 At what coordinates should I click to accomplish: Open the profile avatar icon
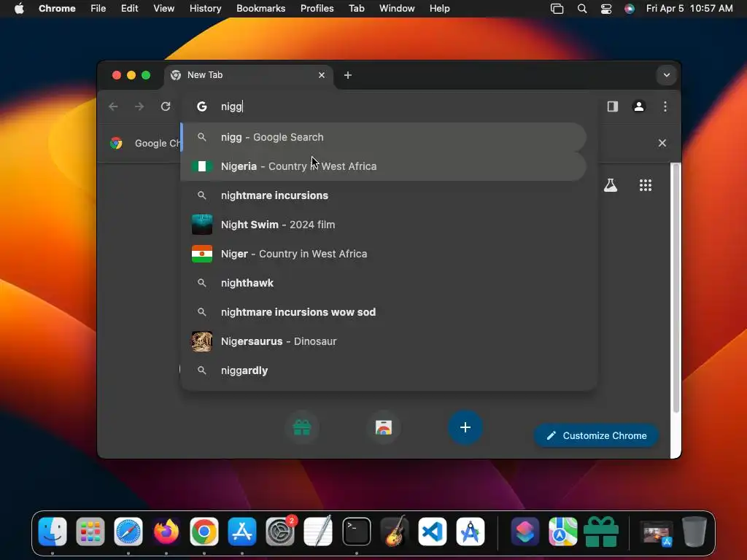pos(639,106)
